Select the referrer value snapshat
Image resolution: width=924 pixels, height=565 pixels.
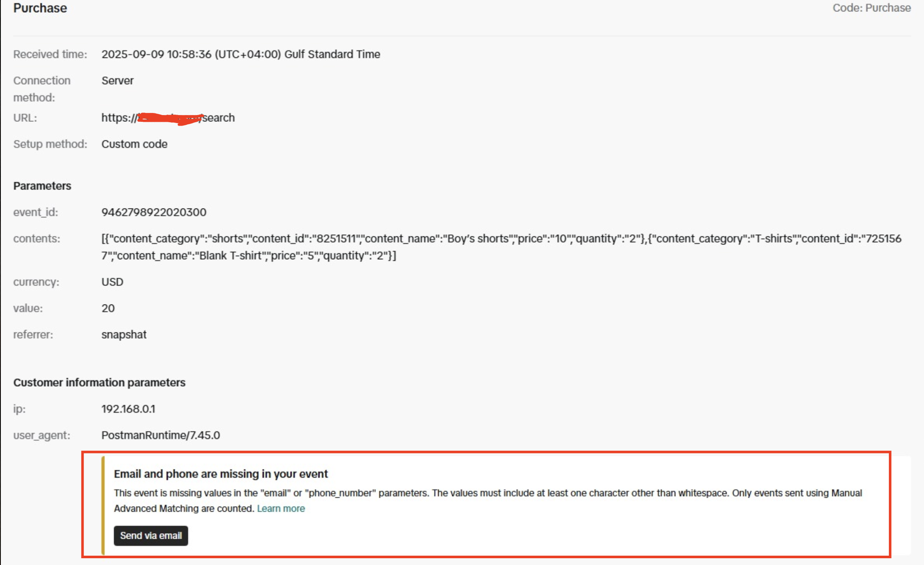[x=124, y=335]
